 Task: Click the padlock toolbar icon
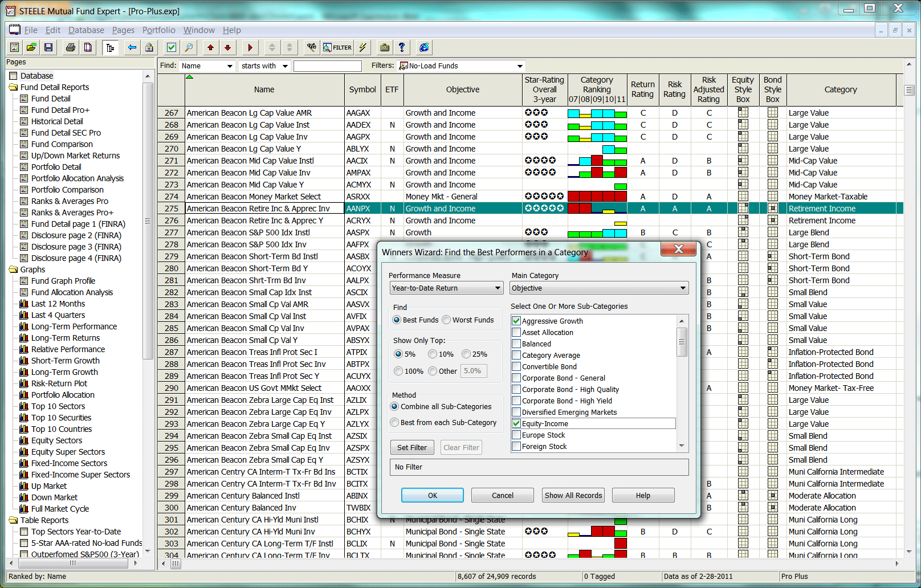149,47
